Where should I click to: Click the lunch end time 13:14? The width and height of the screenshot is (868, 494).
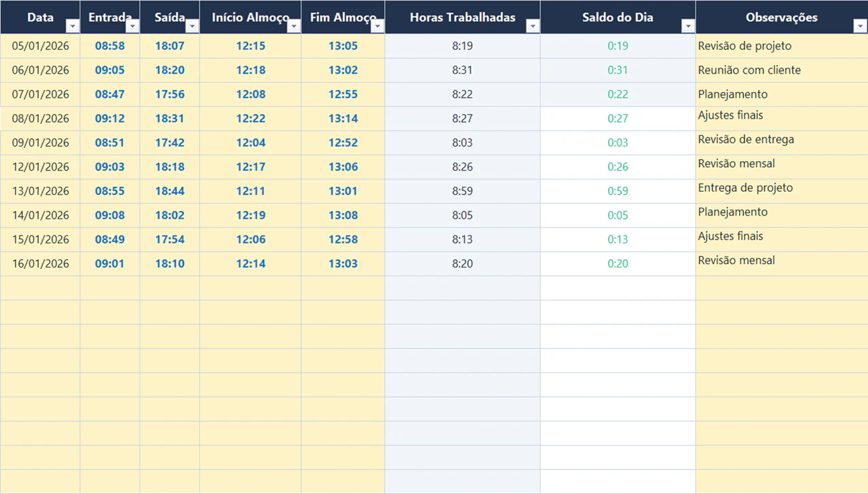[343, 118]
